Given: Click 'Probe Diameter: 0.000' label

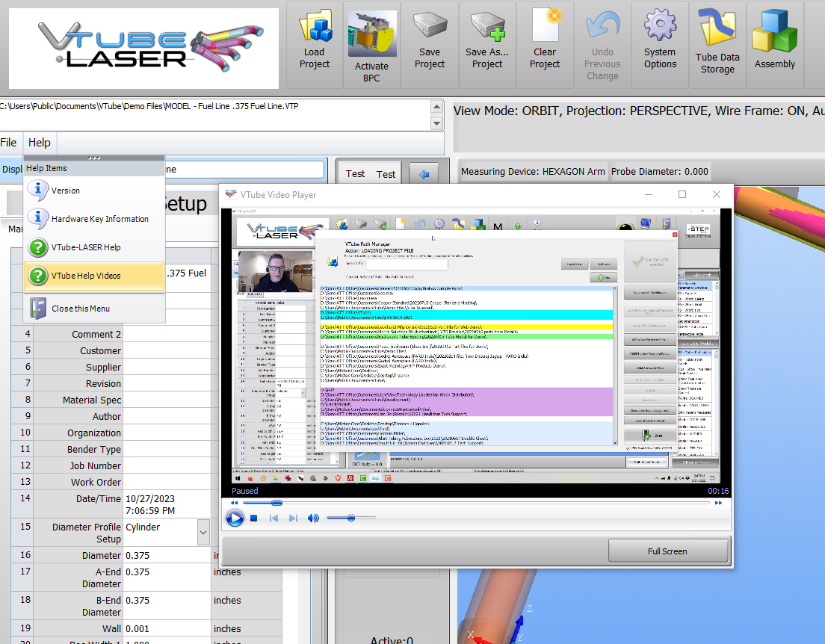Looking at the screenshot, I should click(x=660, y=172).
